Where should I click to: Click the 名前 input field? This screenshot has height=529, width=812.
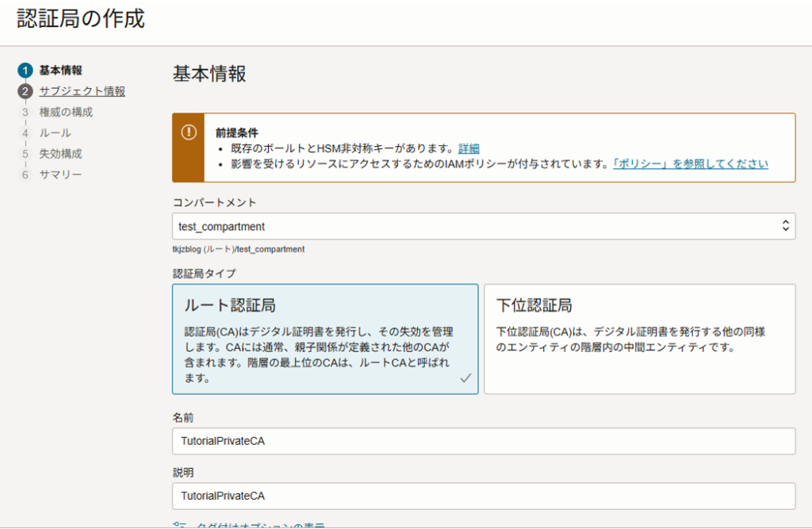[484, 441]
